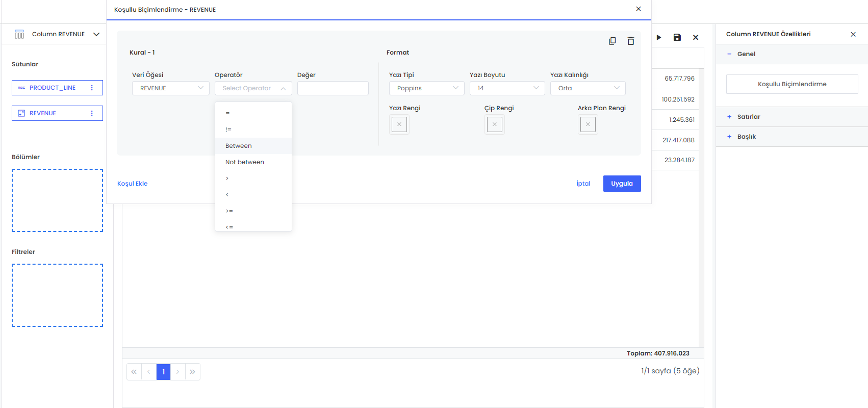Select the REVENUE column chip
The width and height of the screenshot is (868, 408).
(x=57, y=113)
